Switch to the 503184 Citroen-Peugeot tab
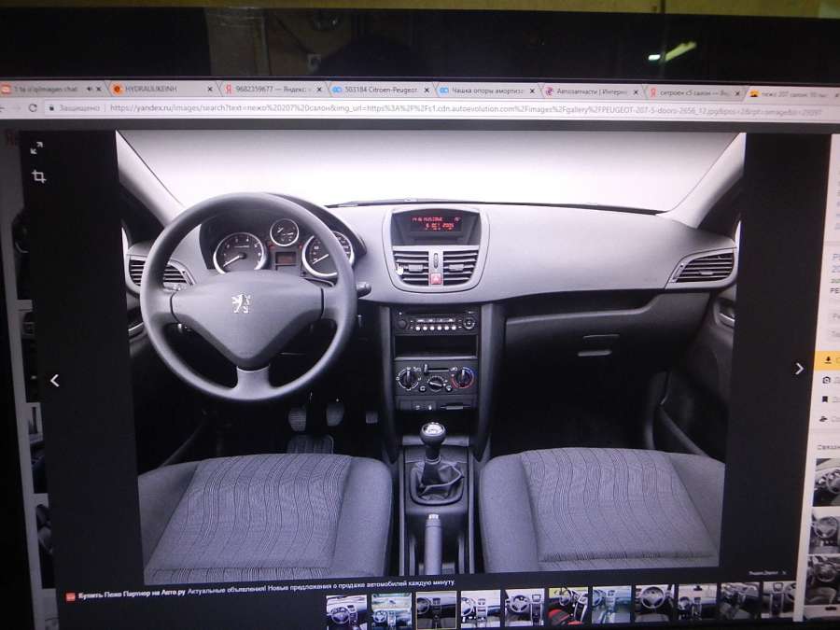Image resolution: width=840 pixels, height=630 pixels. click(x=378, y=91)
